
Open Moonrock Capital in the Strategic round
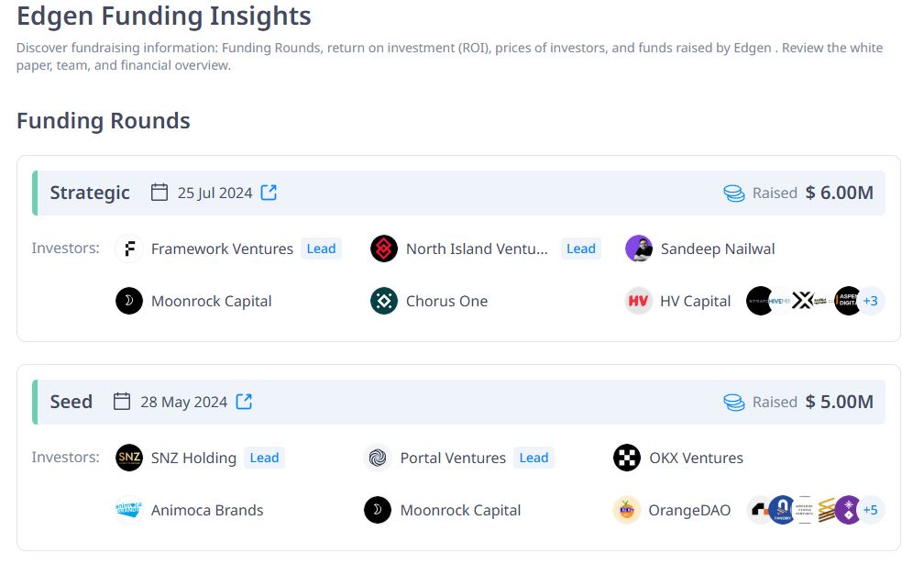tap(128, 301)
